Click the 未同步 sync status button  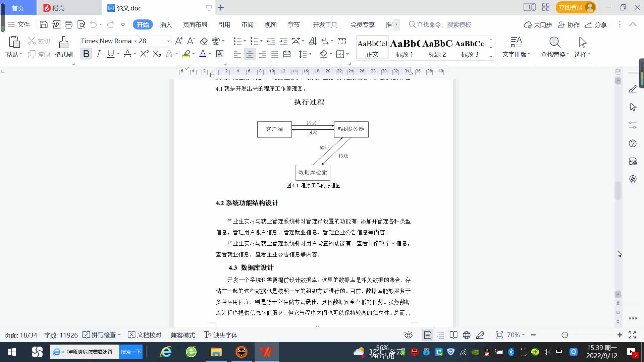538,25
